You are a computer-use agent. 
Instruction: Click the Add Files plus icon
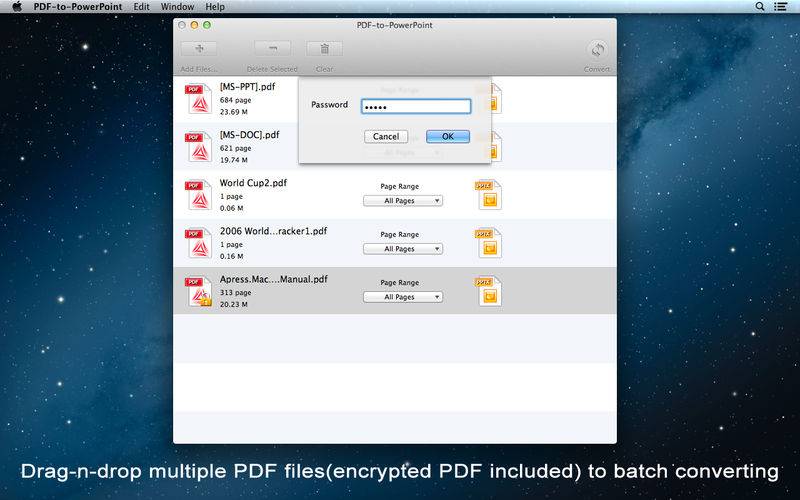[x=199, y=48]
